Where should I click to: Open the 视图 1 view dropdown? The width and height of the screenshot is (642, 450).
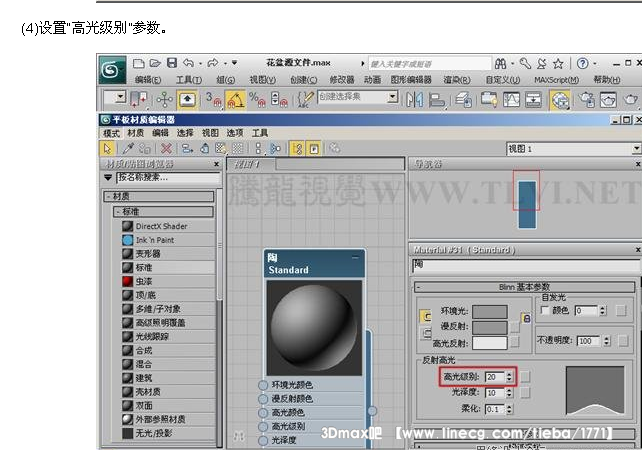(x=636, y=149)
